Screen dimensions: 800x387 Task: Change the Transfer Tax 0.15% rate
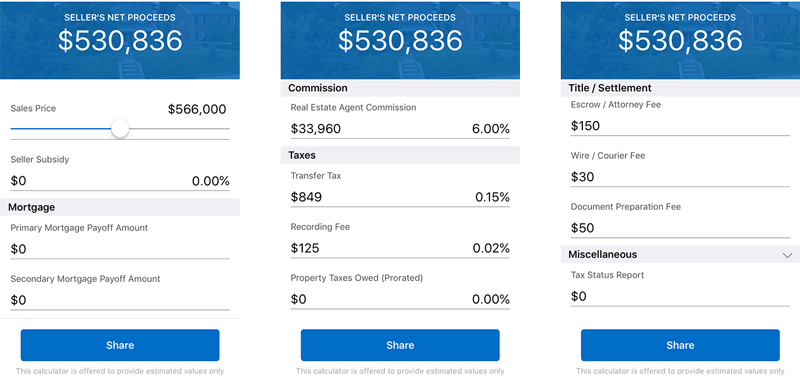492,197
